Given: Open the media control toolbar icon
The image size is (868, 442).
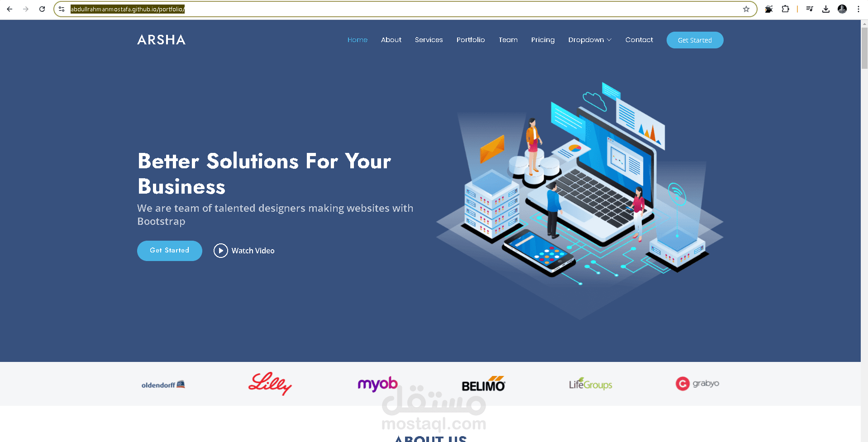Looking at the screenshot, I should [x=810, y=9].
